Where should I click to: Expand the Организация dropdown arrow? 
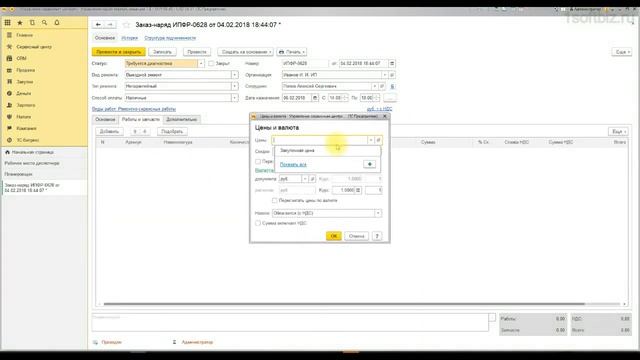click(384, 75)
